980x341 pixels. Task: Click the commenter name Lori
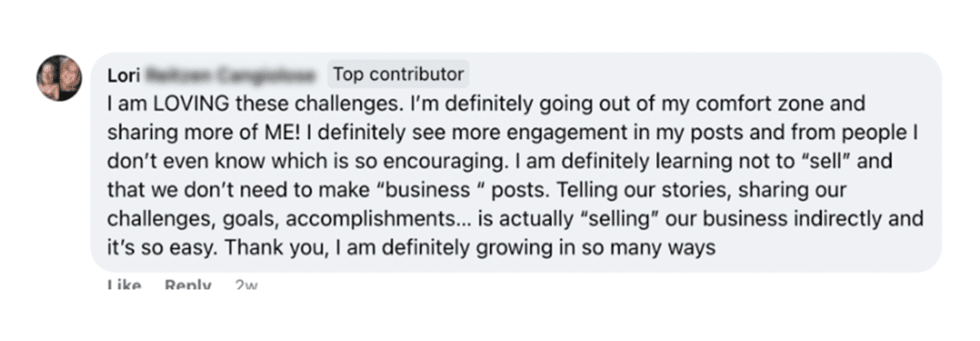click(122, 75)
